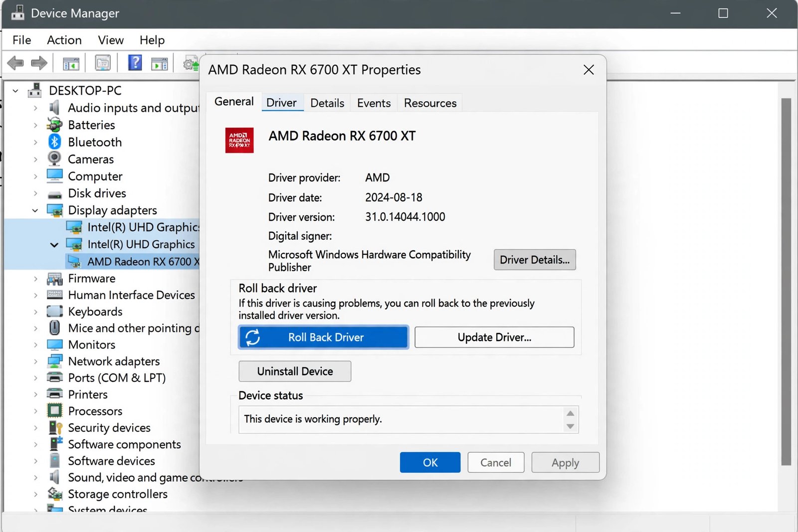Select the Security devices key icon

55,428
